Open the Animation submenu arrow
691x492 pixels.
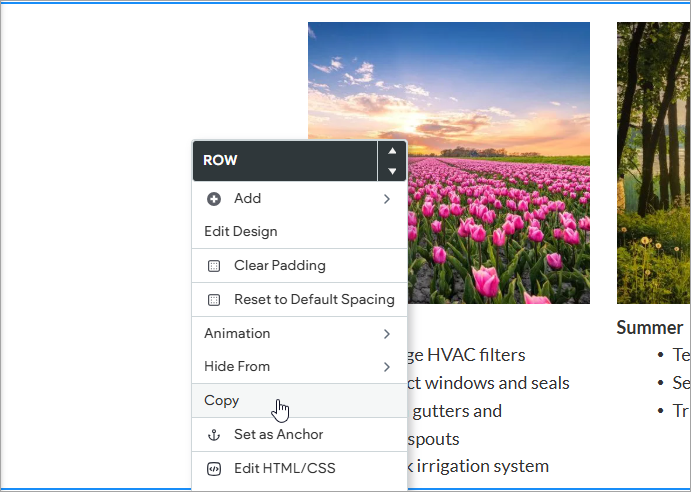point(387,333)
